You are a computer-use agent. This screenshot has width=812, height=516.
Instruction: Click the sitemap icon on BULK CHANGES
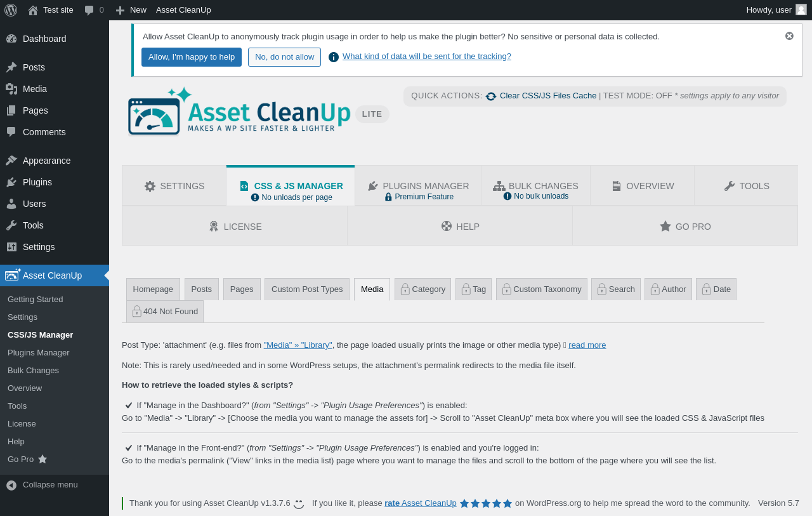(499, 186)
